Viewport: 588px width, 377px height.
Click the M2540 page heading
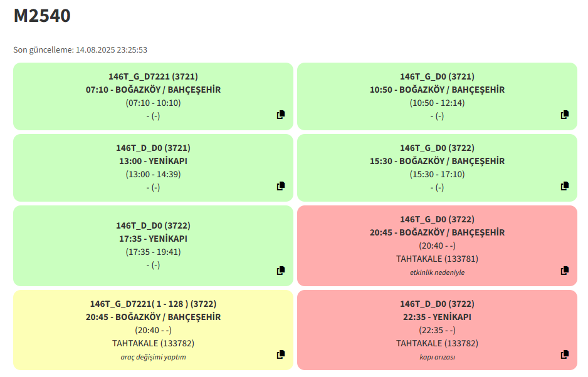coord(42,16)
